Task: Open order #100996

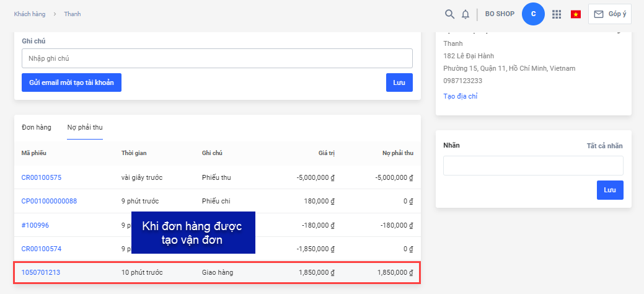Action: 35,225
